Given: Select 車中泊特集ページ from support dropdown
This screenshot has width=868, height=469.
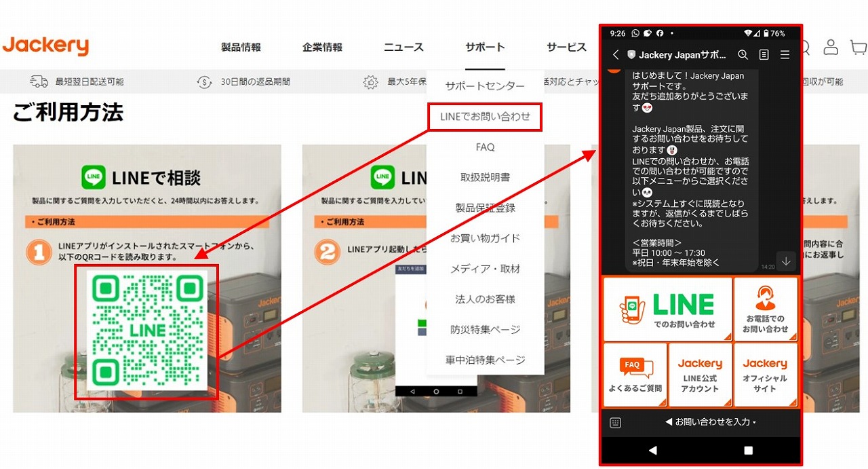Looking at the screenshot, I should tap(485, 360).
